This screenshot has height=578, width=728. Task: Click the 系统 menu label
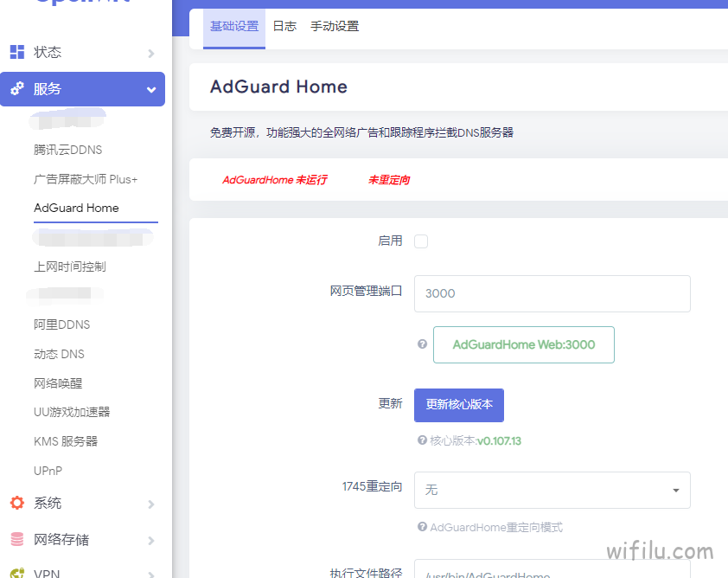click(x=48, y=504)
